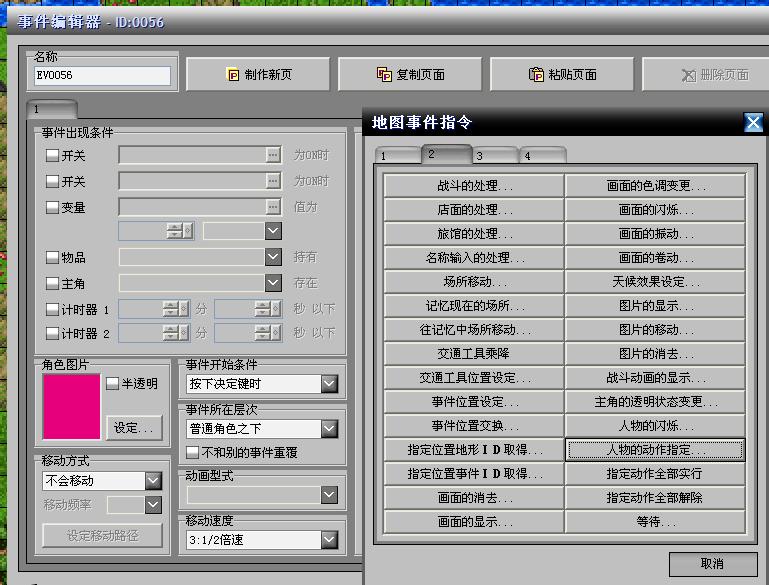The image size is (769, 585).
Task: Expand the 事件所在层次 dropdown
Action: click(329, 429)
